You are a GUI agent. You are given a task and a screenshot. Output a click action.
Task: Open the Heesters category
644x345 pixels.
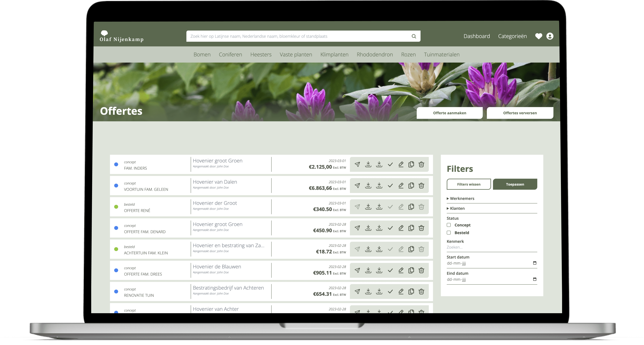(261, 55)
